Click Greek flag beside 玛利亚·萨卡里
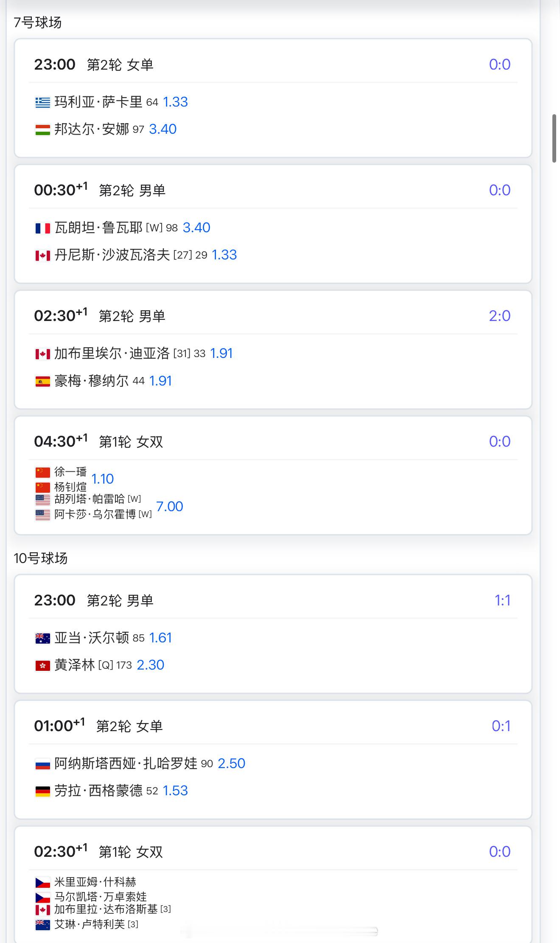 click(42, 102)
